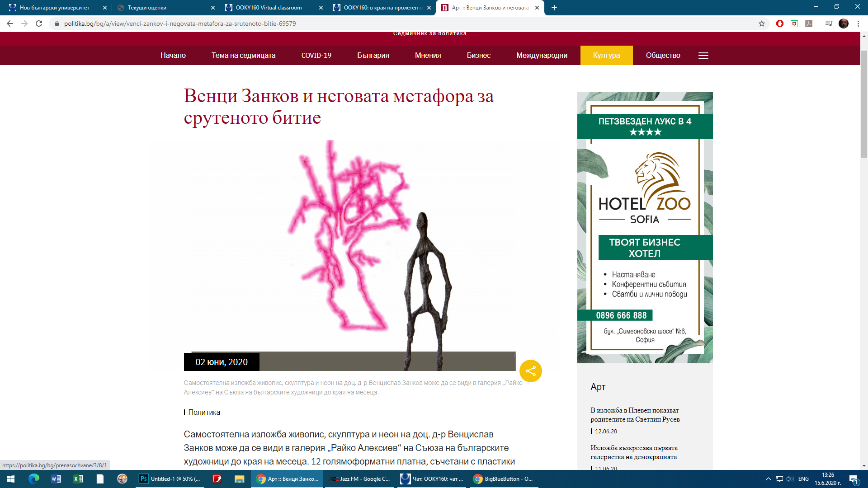Open the McAfee extension icon

[794, 23]
